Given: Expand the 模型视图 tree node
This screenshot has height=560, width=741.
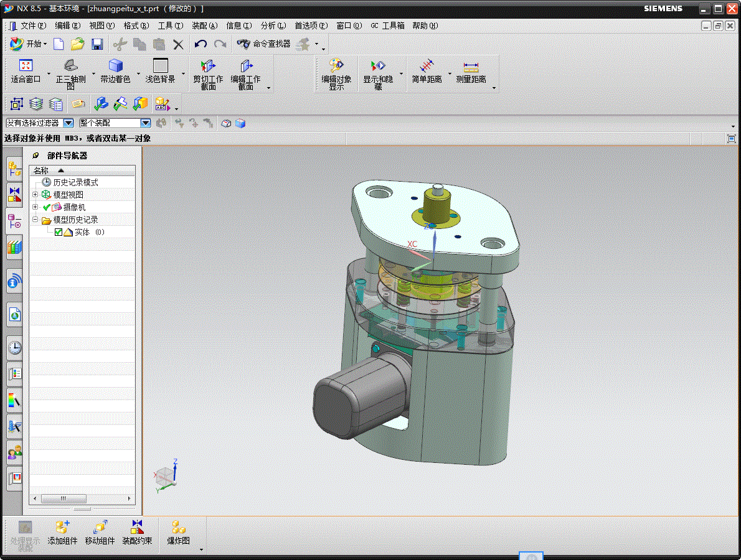Looking at the screenshot, I should pos(35,195).
